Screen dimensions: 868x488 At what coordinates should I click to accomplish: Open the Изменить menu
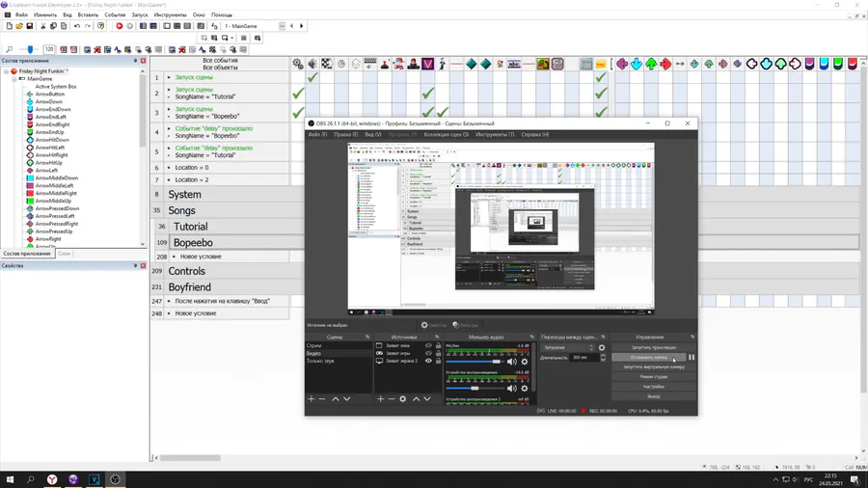(x=45, y=14)
